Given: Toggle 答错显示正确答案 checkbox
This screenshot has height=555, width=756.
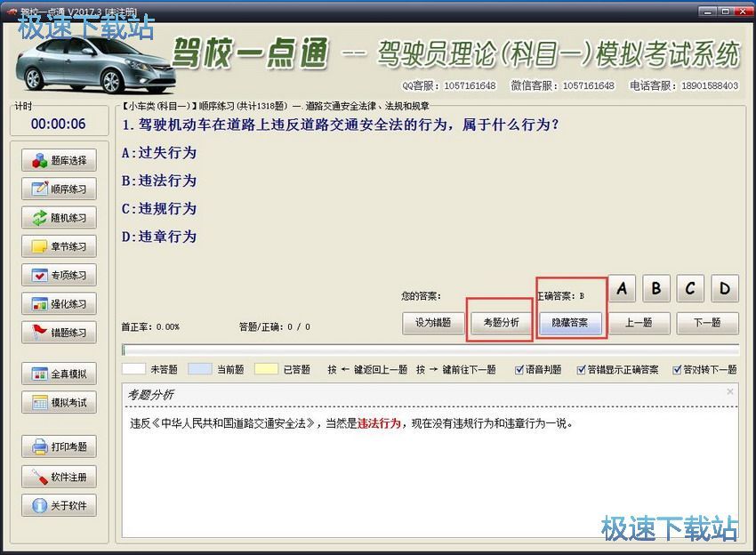Looking at the screenshot, I should (x=617, y=370).
